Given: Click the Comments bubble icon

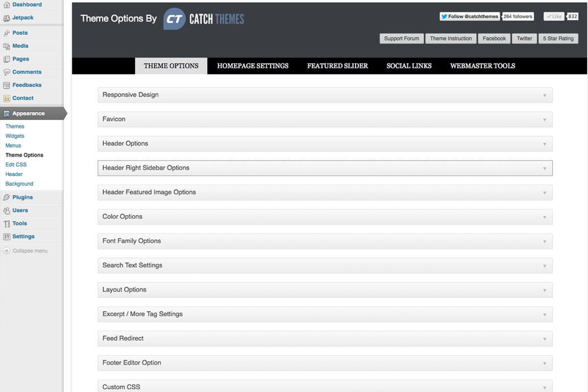Looking at the screenshot, I should click(x=7, y=72).
